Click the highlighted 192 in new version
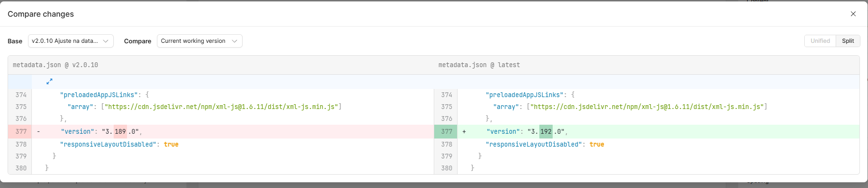This screenshot has width=868, height=188. click(546, 131)
